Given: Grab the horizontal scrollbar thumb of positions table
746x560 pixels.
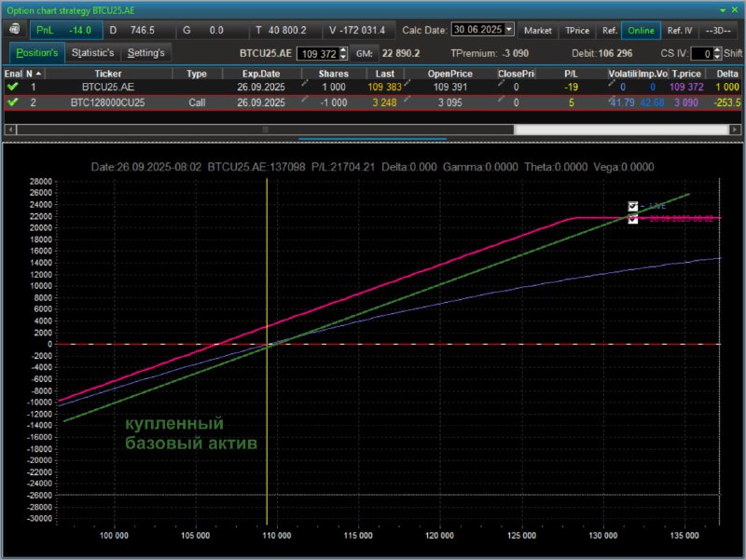Looking at the screenshot, I should 266,130.
